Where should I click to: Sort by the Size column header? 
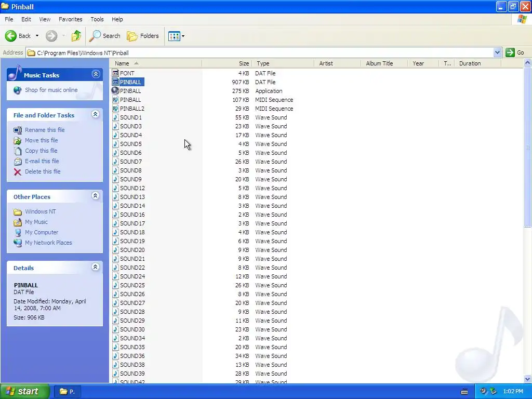point(227,63)
